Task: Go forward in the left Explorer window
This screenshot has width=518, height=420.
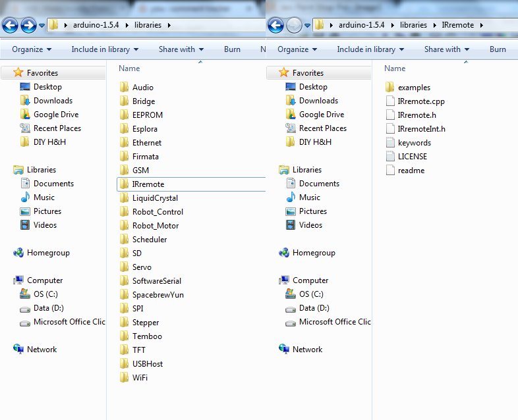Action: click(29, 25)
